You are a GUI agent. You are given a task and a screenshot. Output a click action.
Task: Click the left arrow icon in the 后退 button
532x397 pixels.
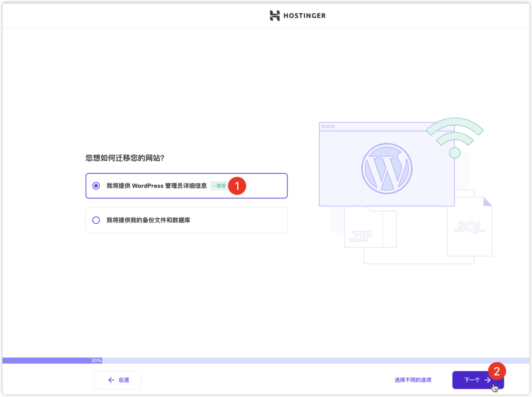(x=111, y=380)
